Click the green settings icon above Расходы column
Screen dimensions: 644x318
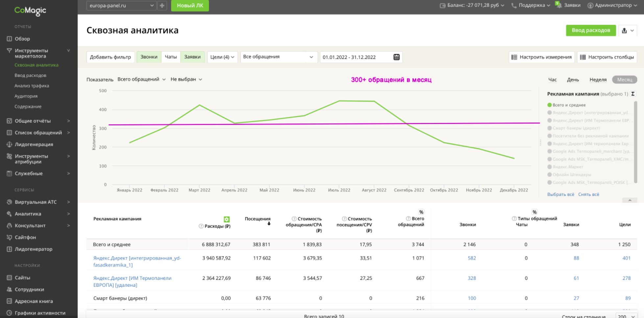pos(227,219)
